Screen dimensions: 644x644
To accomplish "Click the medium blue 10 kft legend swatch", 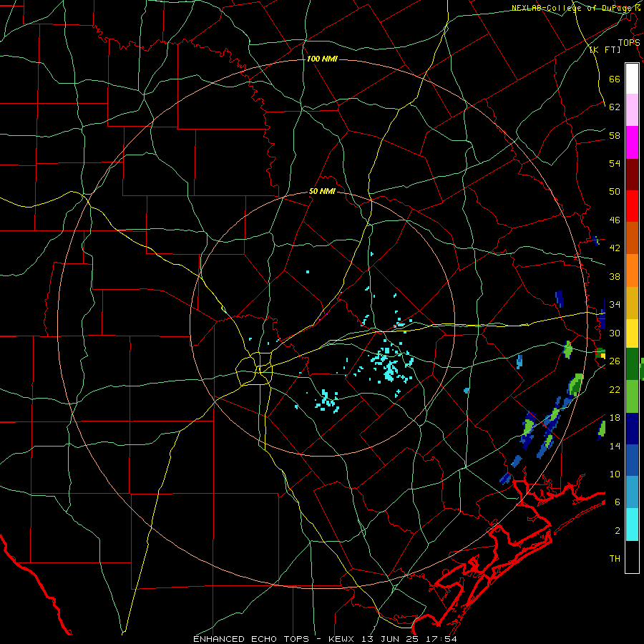I will [632, 460].
